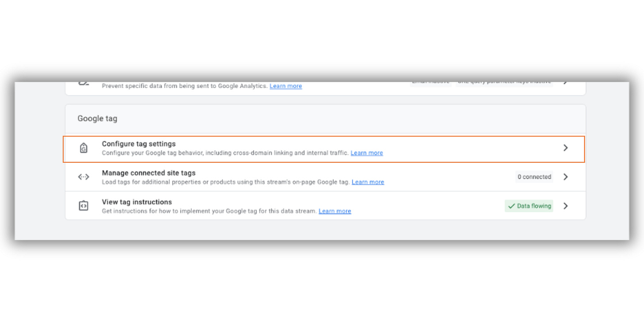The image size is (644, 322).
Task: Click the connected site tags arrows icon
Action: point(84,177)
